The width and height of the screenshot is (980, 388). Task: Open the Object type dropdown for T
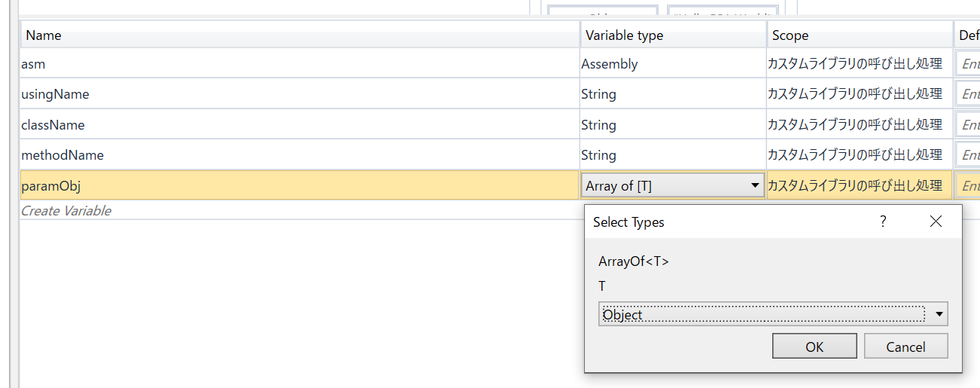(938, 314)
